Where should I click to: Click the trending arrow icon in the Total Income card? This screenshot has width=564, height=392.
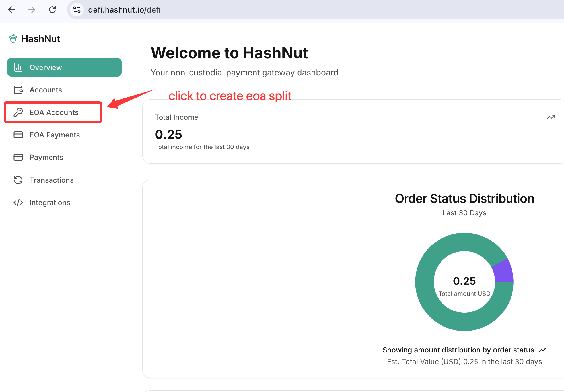[551, 117]
